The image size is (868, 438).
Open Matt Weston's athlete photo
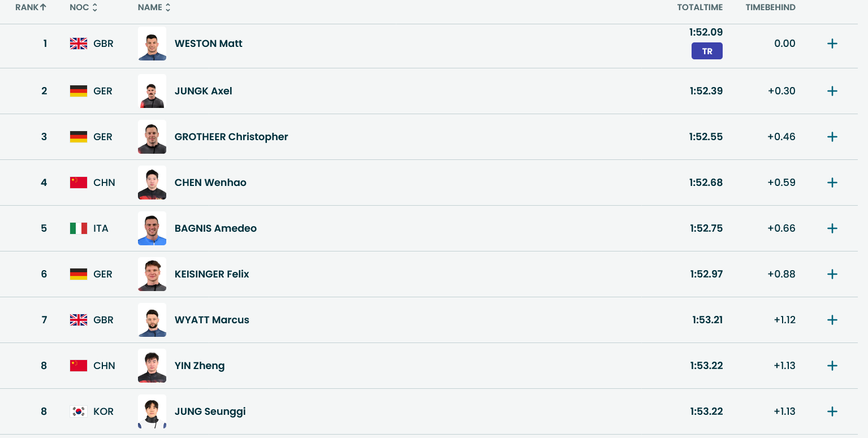[x=152, y=44]
